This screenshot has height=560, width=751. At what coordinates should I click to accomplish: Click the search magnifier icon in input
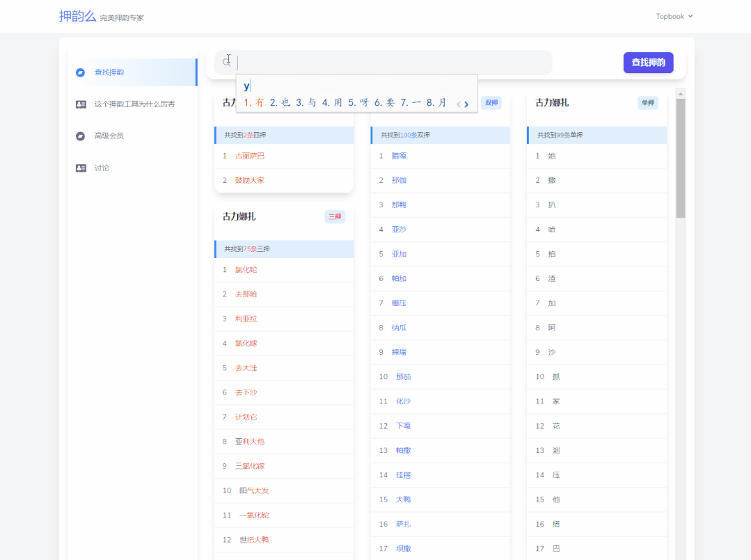coord(226,62)
